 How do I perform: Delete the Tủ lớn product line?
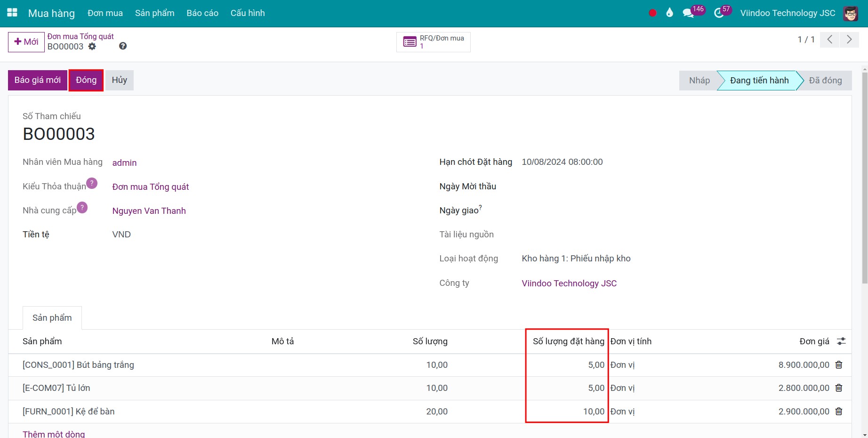pyautogui.click(x=839, y=388)
